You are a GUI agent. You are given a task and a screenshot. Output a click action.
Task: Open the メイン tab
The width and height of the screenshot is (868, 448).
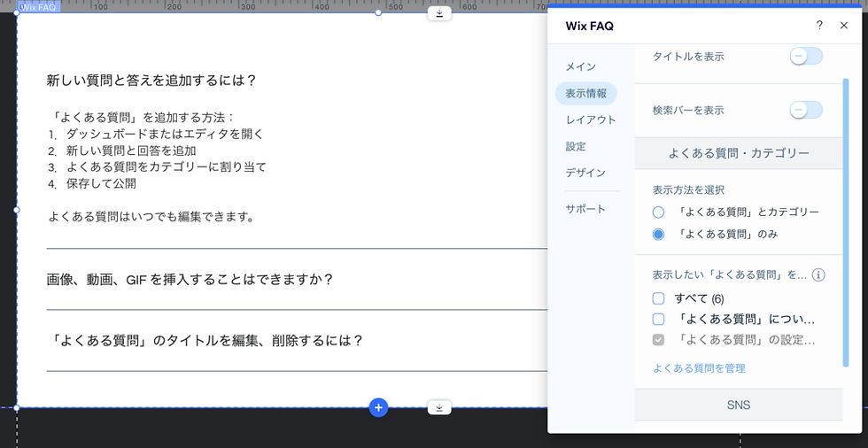click(x=581, y=66)
